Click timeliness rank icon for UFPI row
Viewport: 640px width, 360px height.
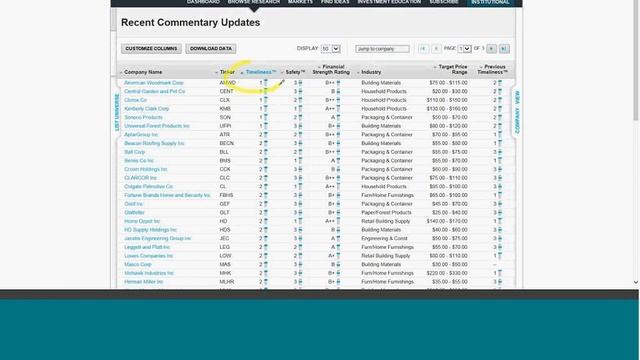click(x=266, y=126)
